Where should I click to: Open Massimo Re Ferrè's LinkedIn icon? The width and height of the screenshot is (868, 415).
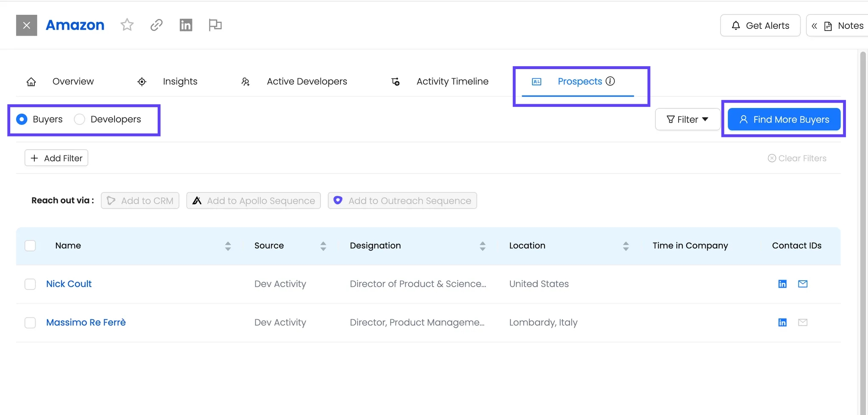click(782, 323)
